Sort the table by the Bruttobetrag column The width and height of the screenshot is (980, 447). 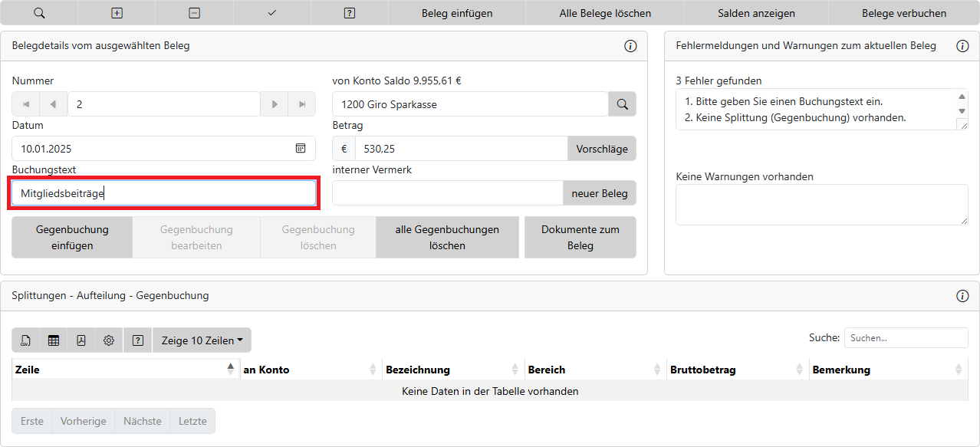(x=737, y=370)
